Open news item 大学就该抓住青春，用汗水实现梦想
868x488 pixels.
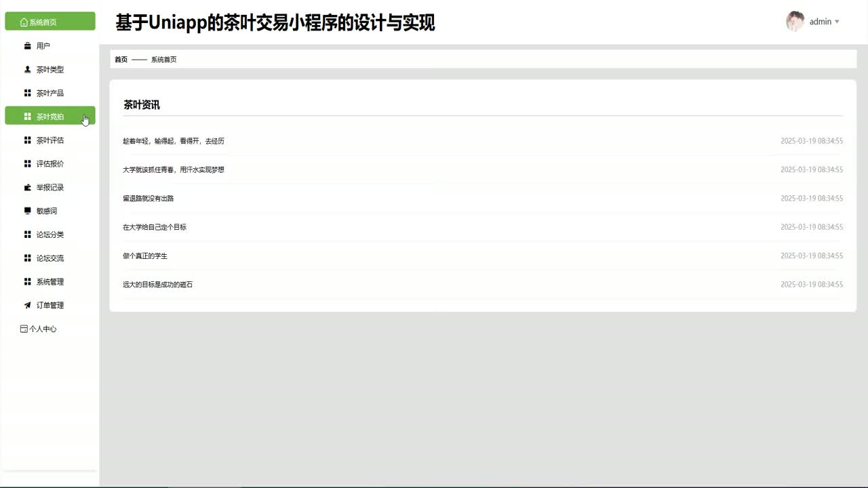174,169
